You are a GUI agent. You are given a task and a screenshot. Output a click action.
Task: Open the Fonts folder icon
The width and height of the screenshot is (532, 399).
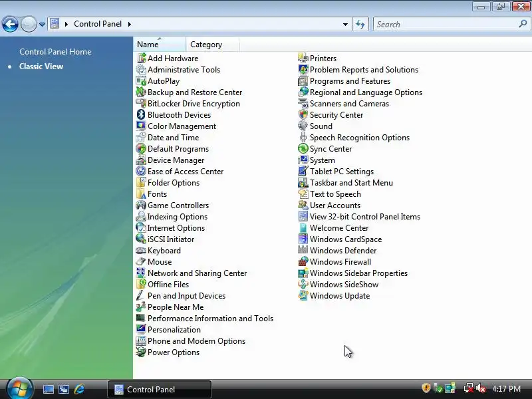coord(141,194)
